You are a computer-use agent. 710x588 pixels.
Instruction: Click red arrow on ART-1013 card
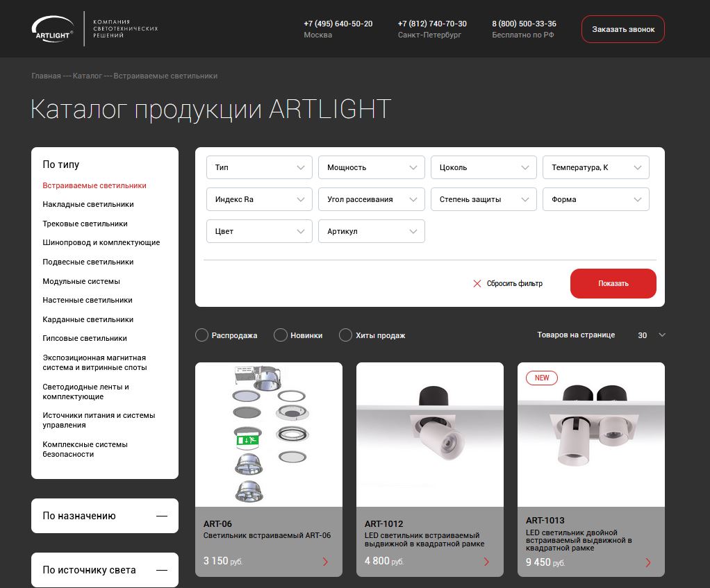[647, 563]
